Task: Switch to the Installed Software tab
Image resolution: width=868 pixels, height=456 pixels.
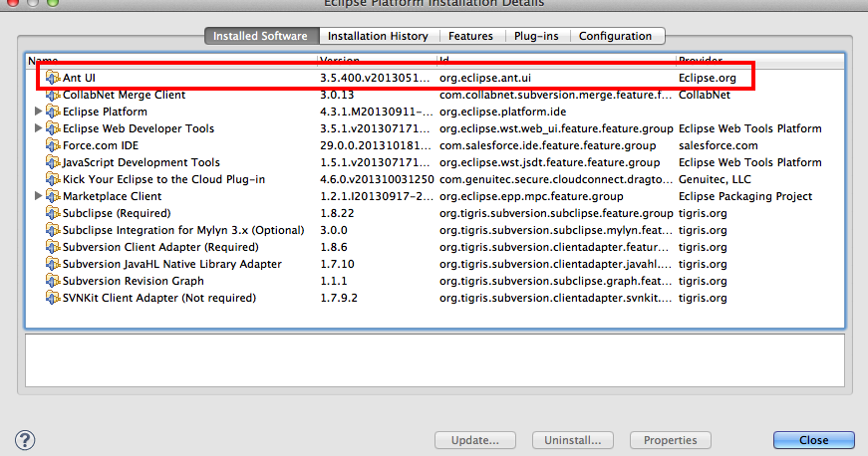Action: pos(262,36)
